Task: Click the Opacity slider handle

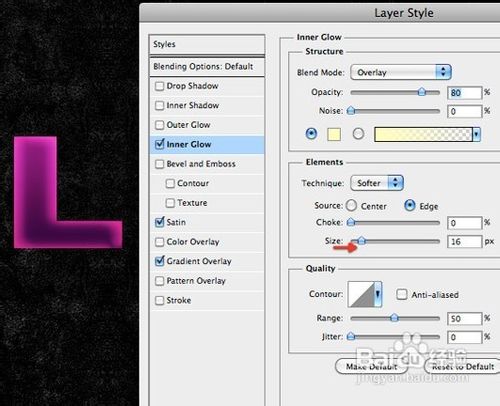Action: pos(422,92)
